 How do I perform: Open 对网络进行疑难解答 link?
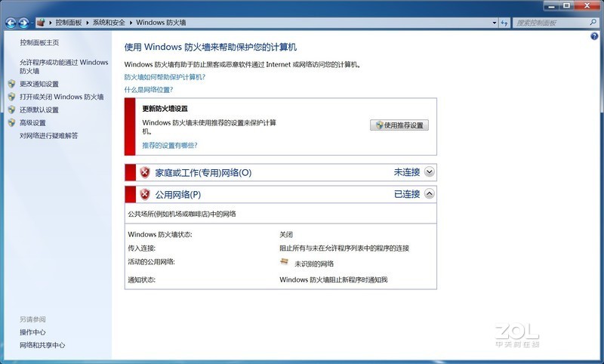(49, 136)
